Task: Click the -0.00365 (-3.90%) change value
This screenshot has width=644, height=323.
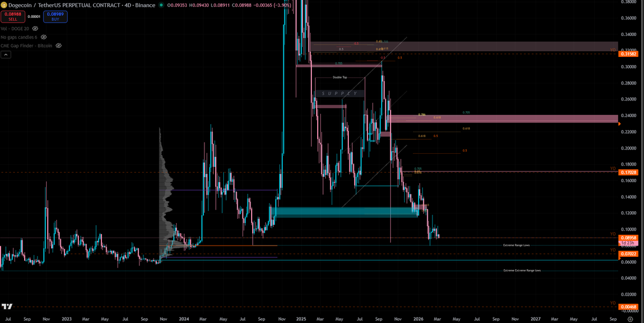Action: click(271, 5)
